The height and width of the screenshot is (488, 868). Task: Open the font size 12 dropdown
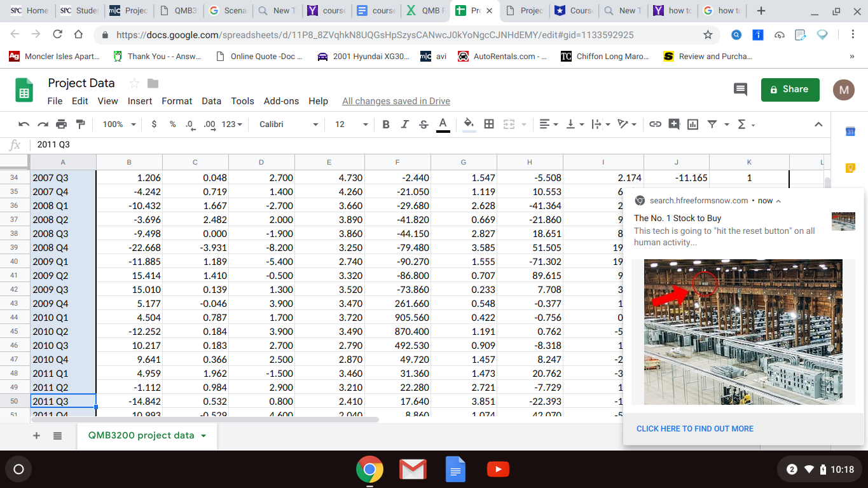click(x=351, y=125)
